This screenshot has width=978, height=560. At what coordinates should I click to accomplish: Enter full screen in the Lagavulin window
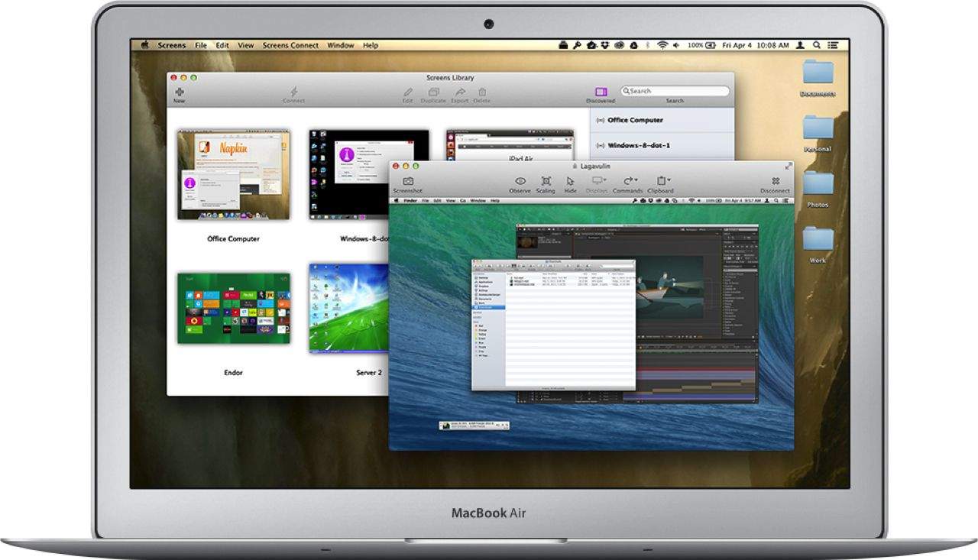[x=788, y=166]
